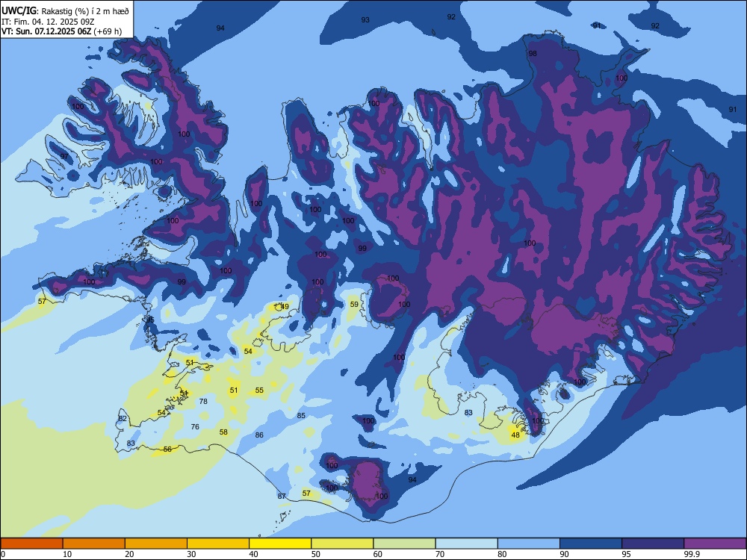Click the purple above-99.9 legend swatch
The width and height of the screenshot is (747, 560).
coord(715,544)
